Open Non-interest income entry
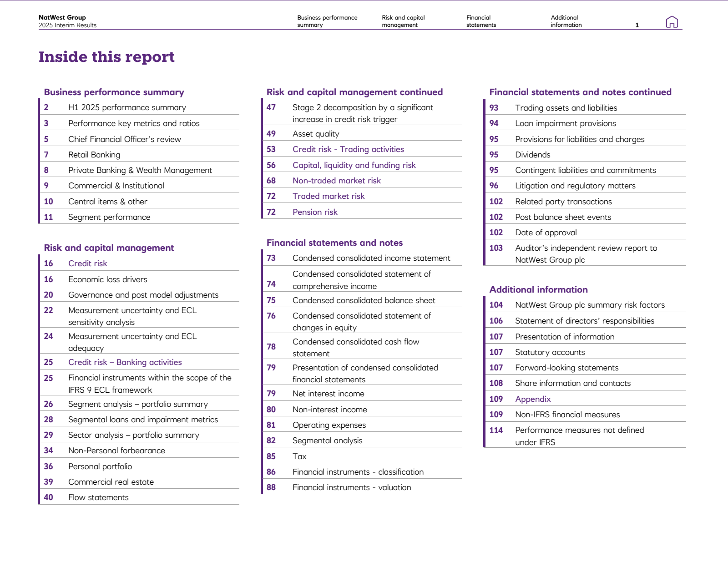This screenshot has width=728, height=572. click(330, 410)
